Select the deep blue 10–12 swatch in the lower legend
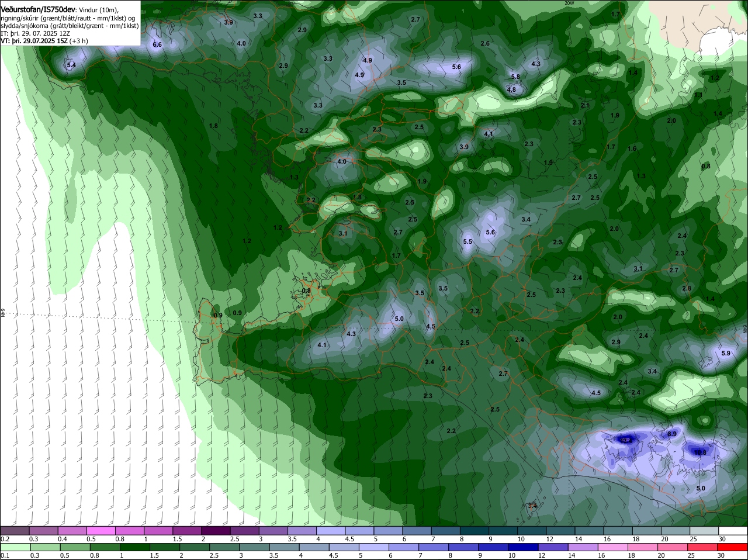This screenshot has width=748, height=560. [x=524, y=548]
